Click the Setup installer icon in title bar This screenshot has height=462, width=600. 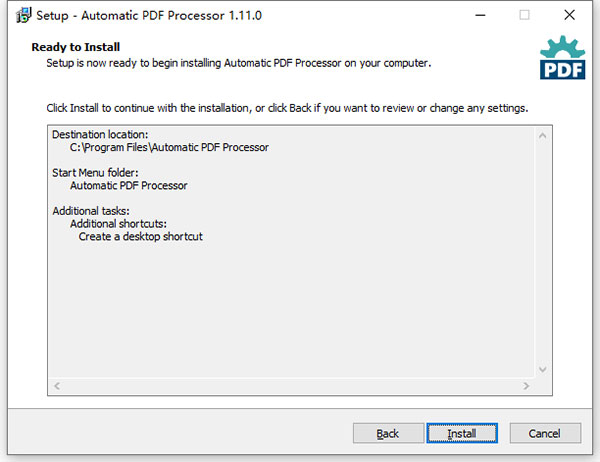click(23, 15)
